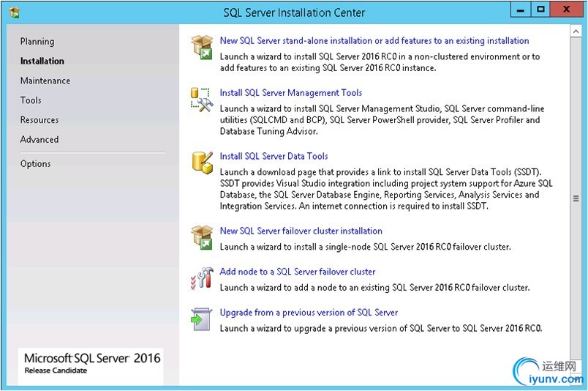Screen dimensions: 588x391
Task: Open Install SQL Server Data Tools link
Action: coord(274,156)
